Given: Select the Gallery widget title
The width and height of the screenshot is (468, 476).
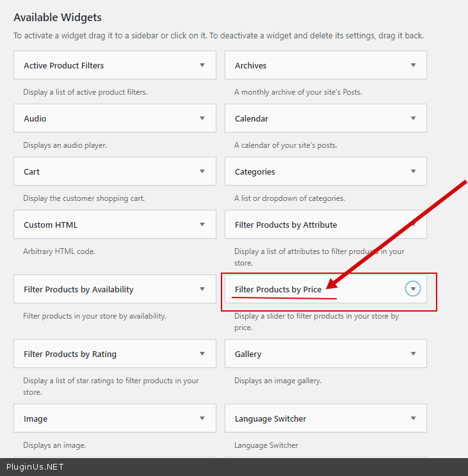Looking at the screenshot, I should point(248,354).
